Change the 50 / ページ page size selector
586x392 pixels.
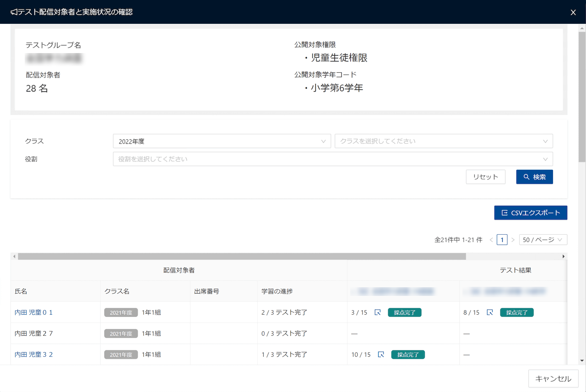click(x=543, y=240)
